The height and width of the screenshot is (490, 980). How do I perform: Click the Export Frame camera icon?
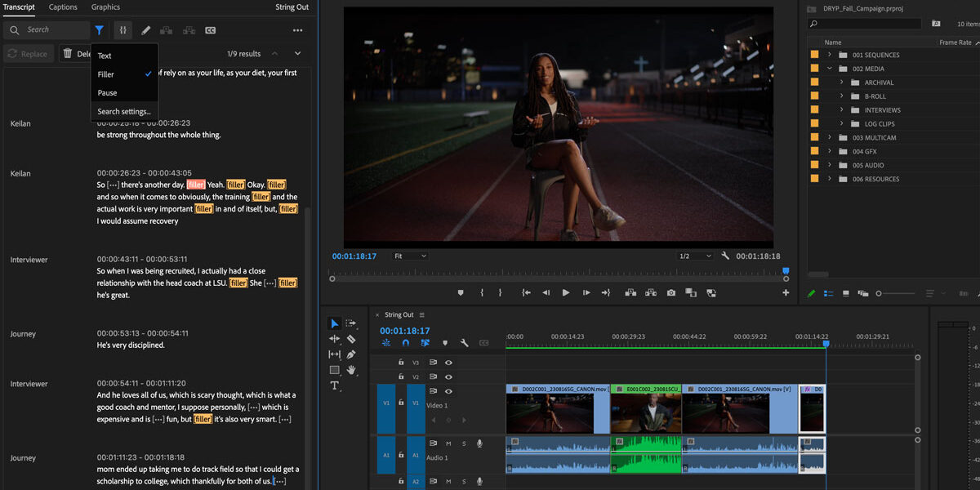[670, 292]
